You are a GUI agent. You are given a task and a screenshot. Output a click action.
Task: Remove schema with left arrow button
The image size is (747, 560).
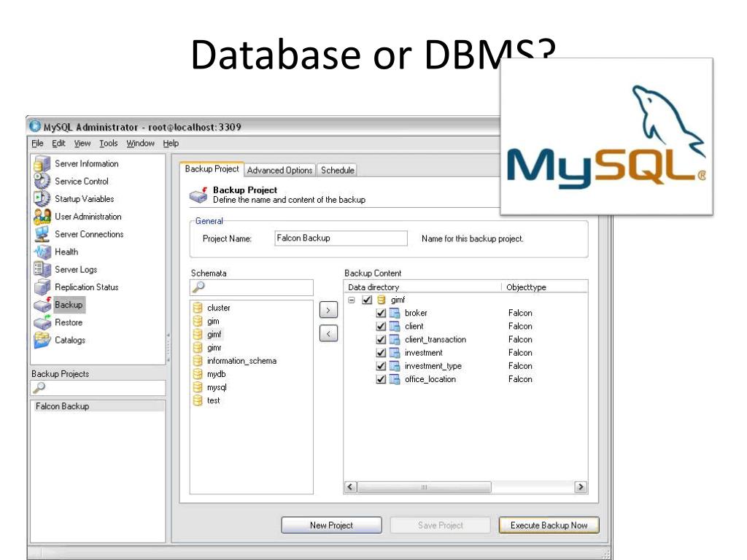tap(328, 334)
